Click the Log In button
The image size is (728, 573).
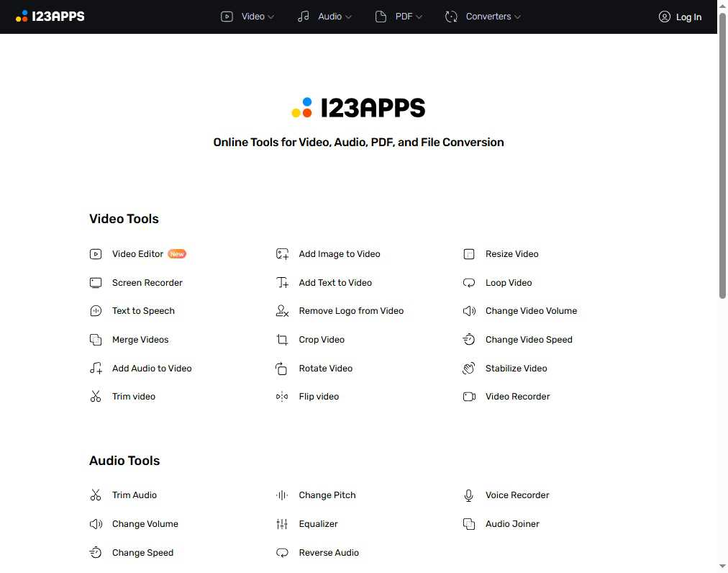[680, 17]
